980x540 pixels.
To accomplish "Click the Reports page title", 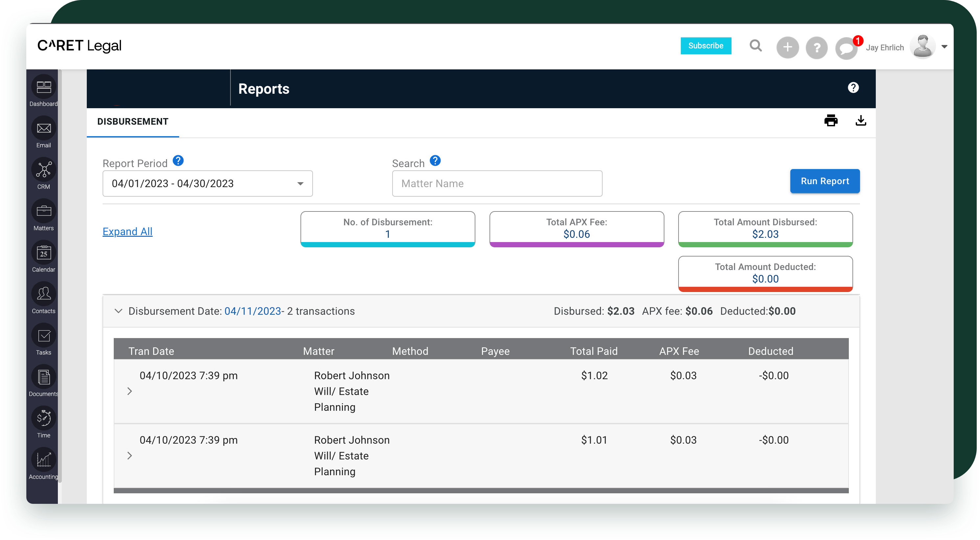I will [264, 89].
